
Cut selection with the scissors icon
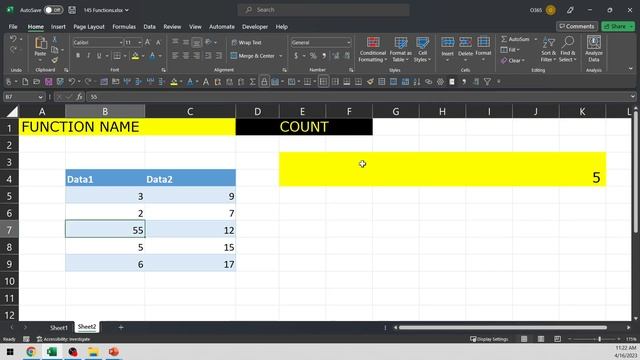point(54,39)
